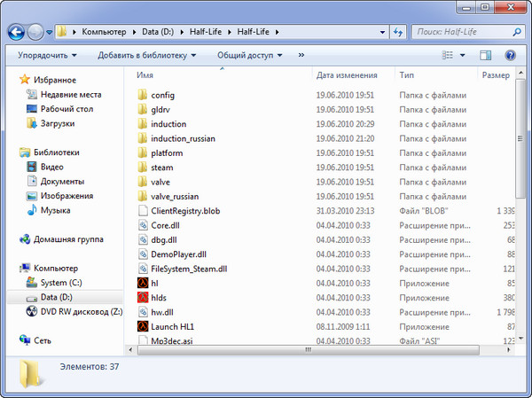Select the Launch HL1 application icon
This screenshot has width=532, height=398.
[143, 326]
